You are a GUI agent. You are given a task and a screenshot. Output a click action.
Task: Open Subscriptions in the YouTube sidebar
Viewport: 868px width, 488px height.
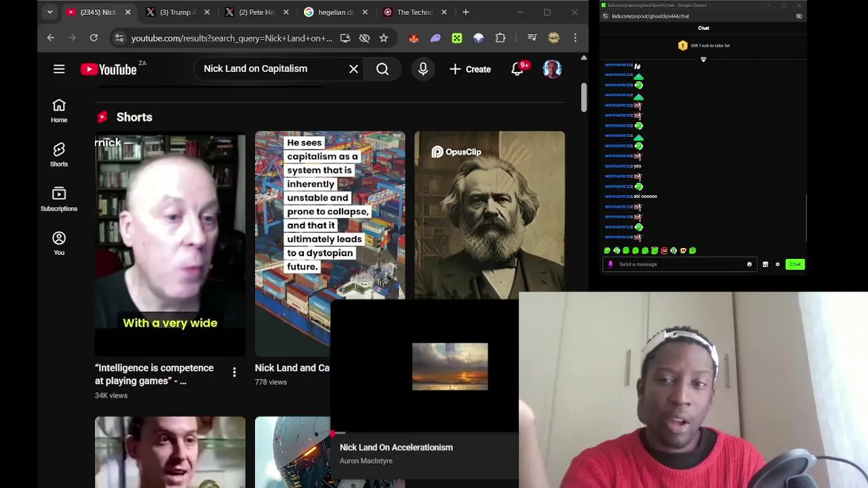click(x=59, y=199)
